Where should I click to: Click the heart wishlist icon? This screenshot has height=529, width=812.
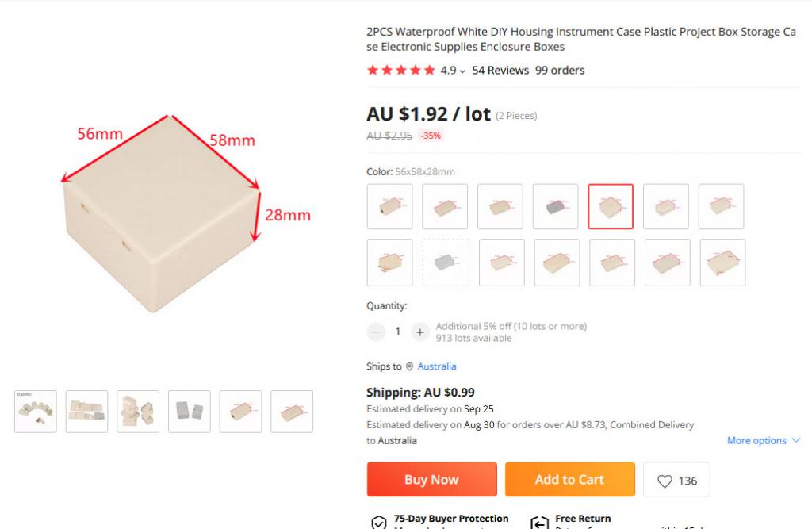point(665,481)
